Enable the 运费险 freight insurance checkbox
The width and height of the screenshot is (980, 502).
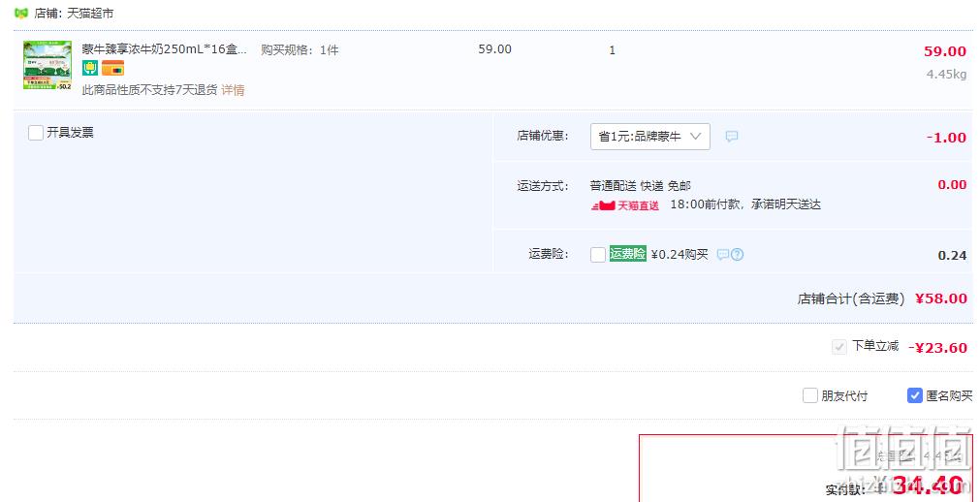tap(598, 255)
